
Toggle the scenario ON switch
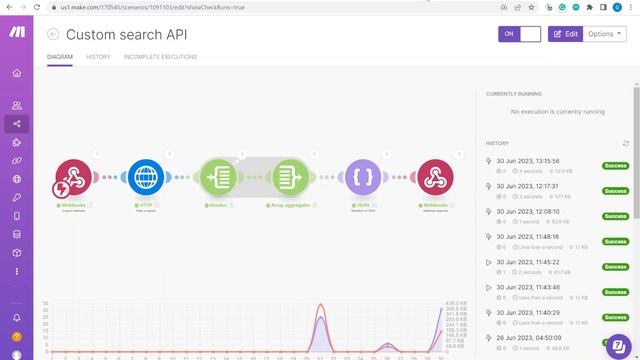tap(520, 34)
